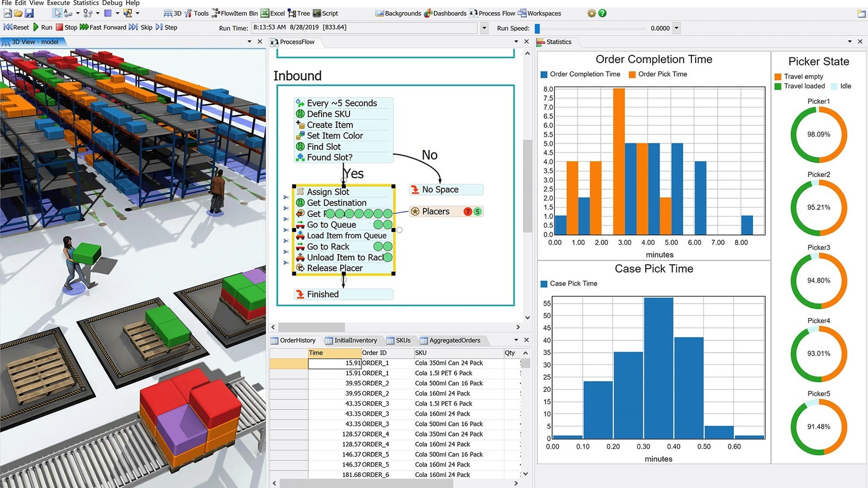Stop the simulation
Image resolution: width=868 pixels, height=488 pixels.
point(66,27)
